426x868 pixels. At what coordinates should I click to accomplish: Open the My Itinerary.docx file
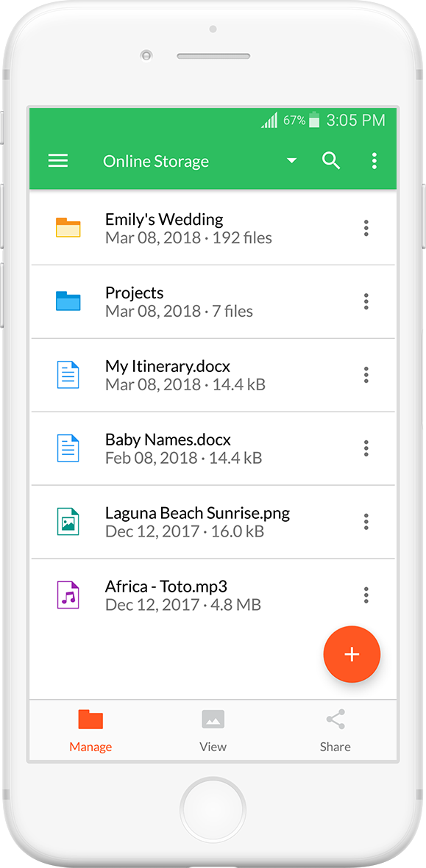213,375
